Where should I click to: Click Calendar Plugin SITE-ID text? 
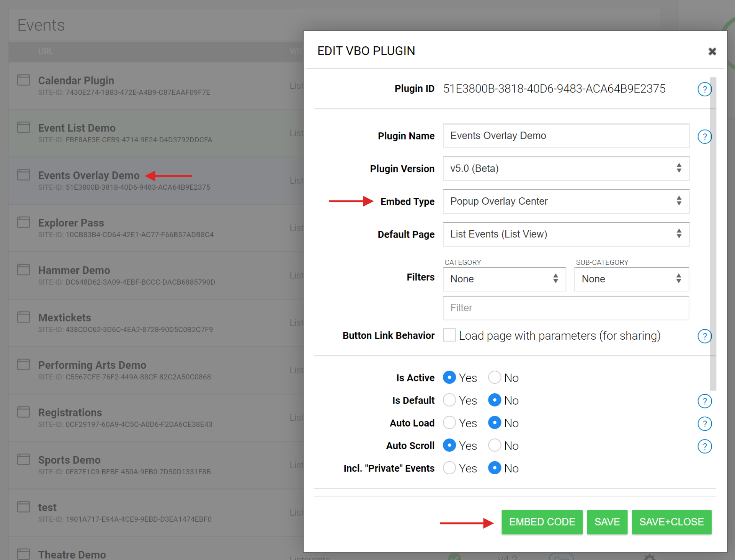[124, 93]
